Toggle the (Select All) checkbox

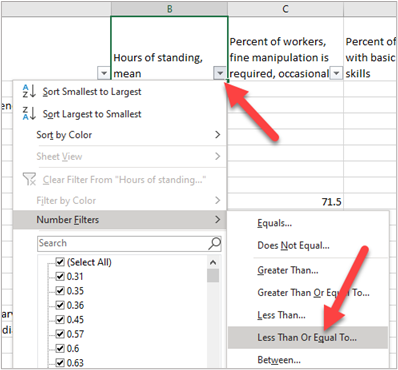pos(60,262)
